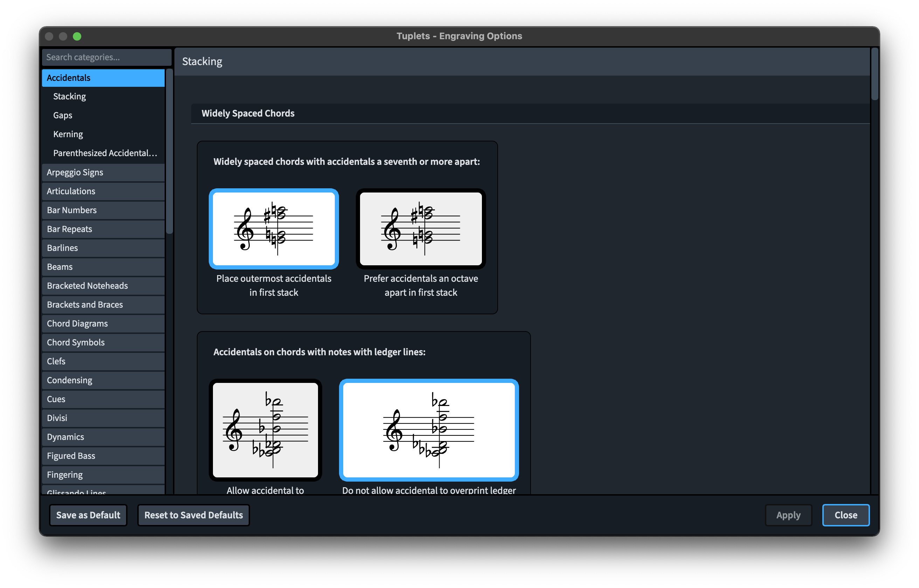Close the Engraving Options dialog

tap(845, 515)
